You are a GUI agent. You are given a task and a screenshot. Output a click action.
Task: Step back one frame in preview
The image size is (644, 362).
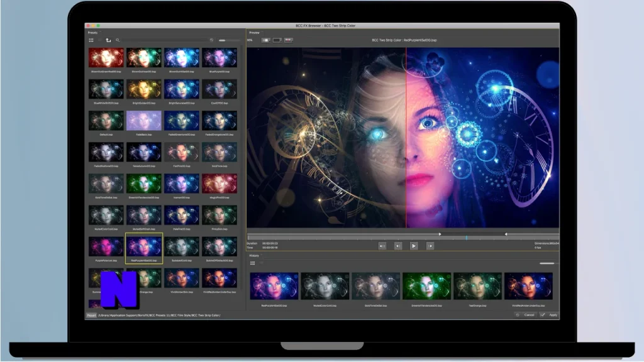point(398,246)
